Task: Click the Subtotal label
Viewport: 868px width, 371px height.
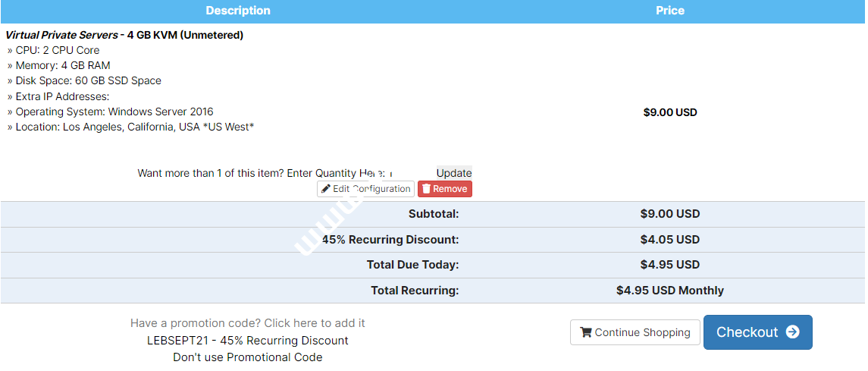Action: tap(434, 214)
